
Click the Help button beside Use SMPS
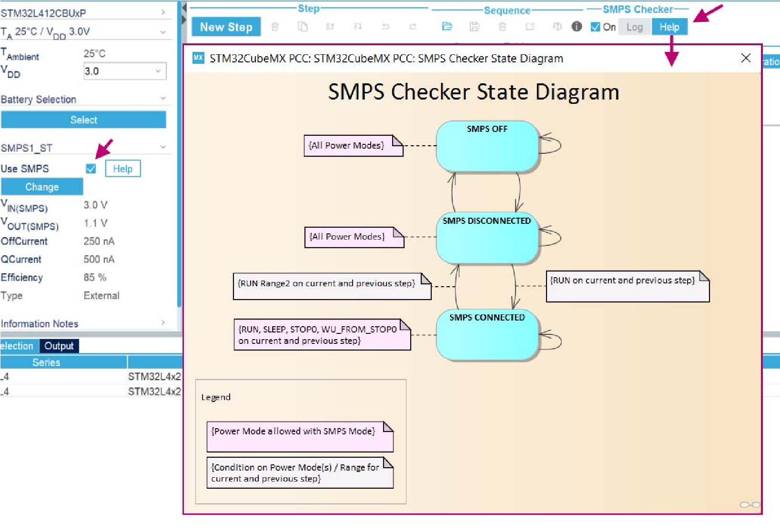pyautogui.click(x=123, y=169)
